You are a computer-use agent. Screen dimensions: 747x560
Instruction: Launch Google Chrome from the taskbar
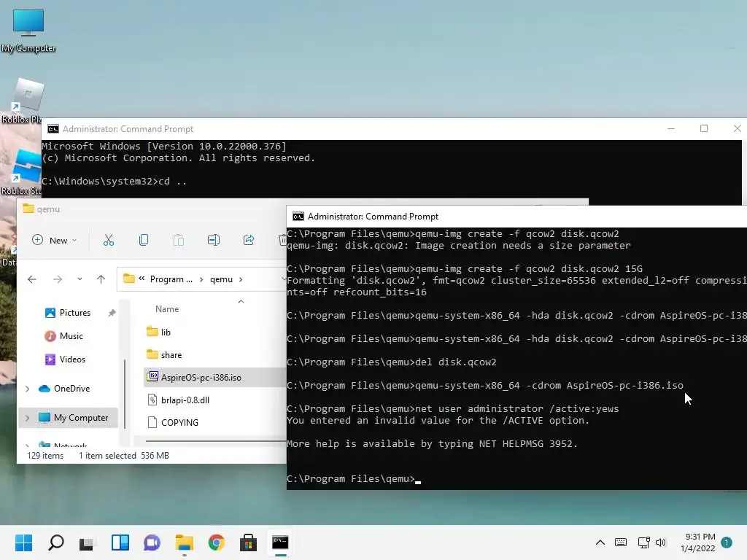[x=216, y=542]
